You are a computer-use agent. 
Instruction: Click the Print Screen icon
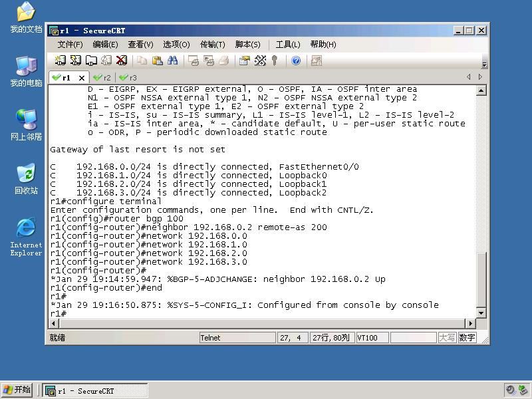(194, 61)
